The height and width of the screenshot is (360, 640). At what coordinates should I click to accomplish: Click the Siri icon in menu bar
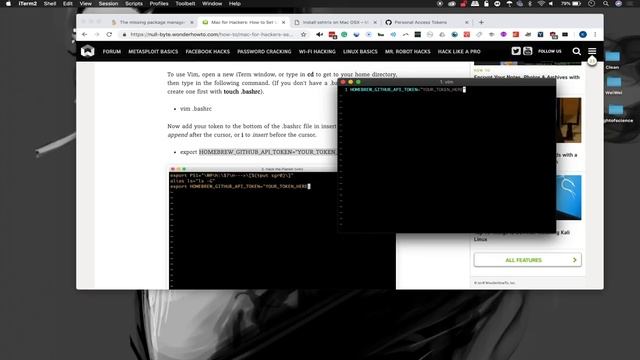[x=618, y=4]
